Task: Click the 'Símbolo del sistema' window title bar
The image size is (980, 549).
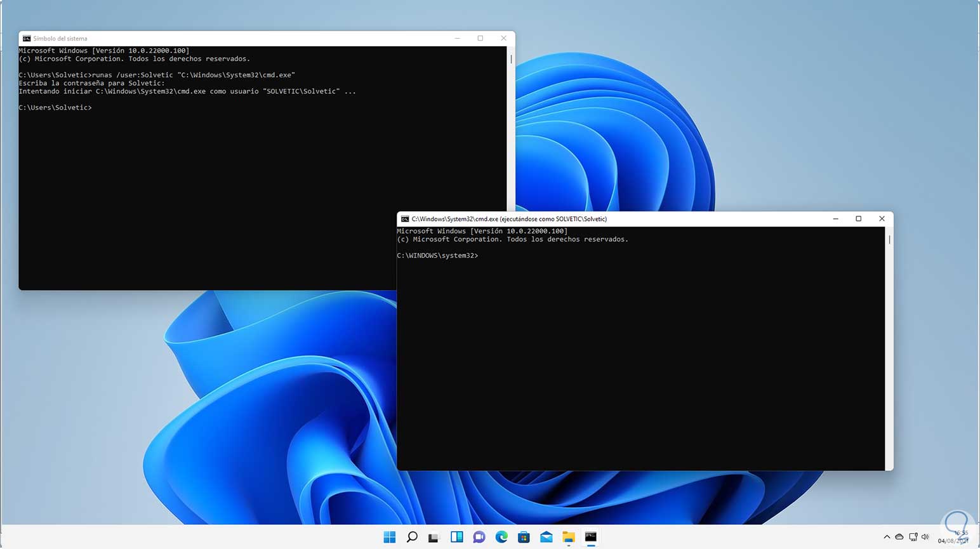Action: click(x=254, y=39)
